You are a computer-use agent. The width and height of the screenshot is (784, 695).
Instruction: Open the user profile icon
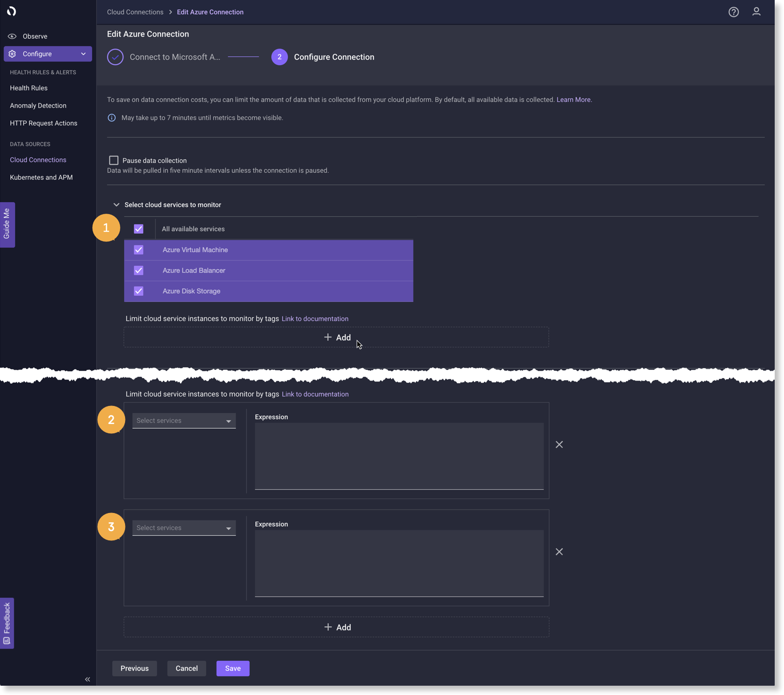756,11
